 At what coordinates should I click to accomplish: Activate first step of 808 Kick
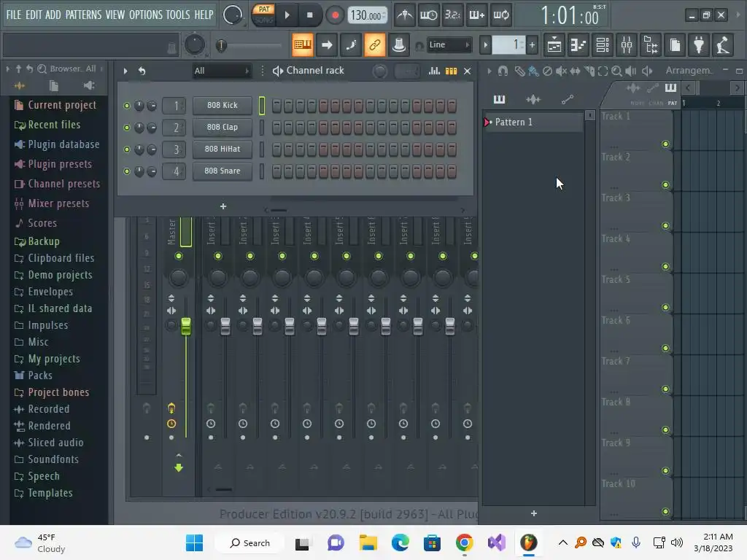[276, 106]
